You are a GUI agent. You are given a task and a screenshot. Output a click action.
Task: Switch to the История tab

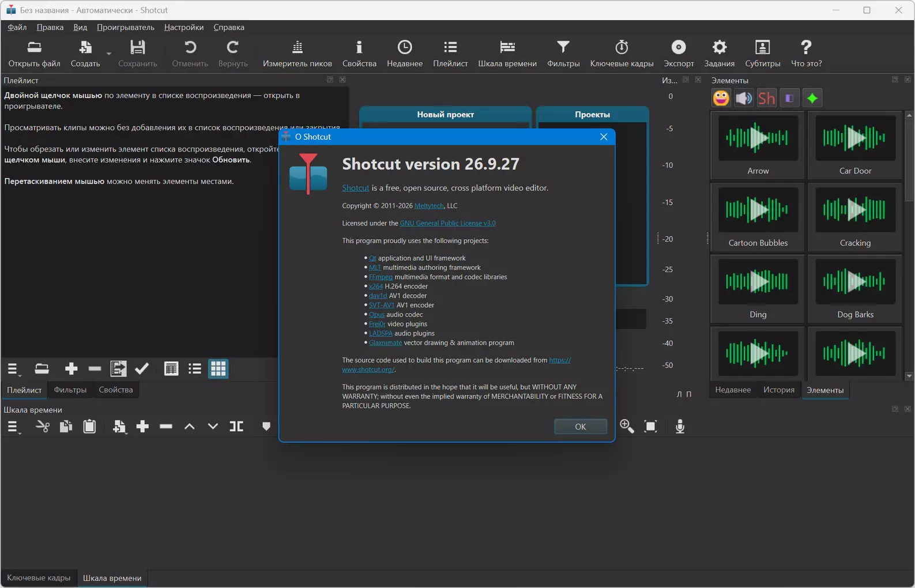pos(778,390)
